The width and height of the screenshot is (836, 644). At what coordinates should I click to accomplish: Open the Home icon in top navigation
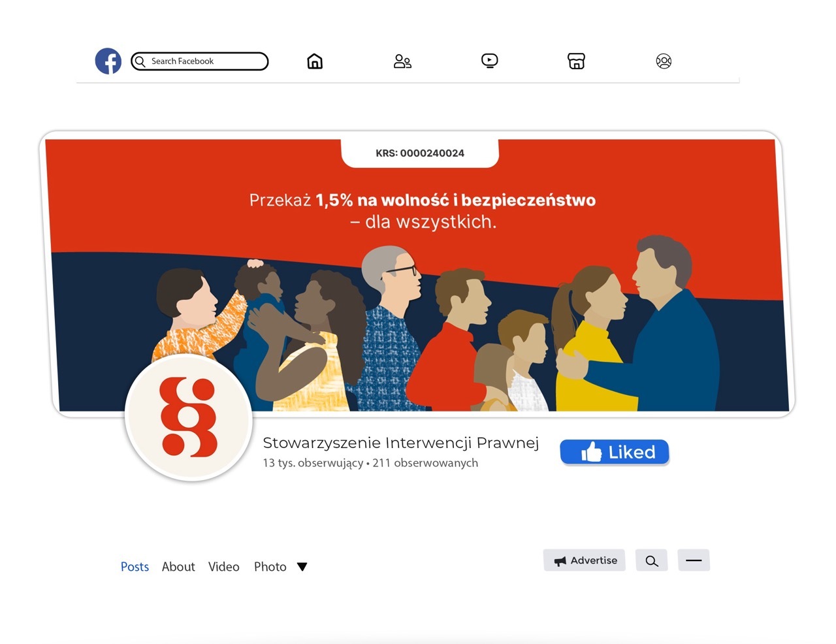[x=315, y=61]
